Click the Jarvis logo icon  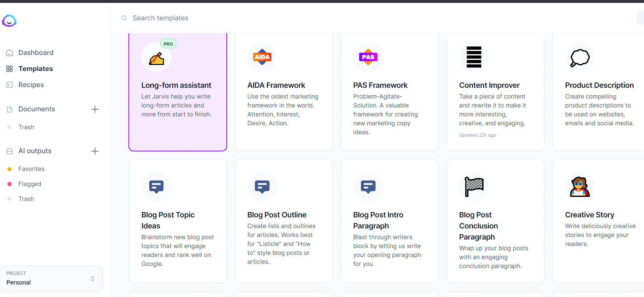click(9, 21)
